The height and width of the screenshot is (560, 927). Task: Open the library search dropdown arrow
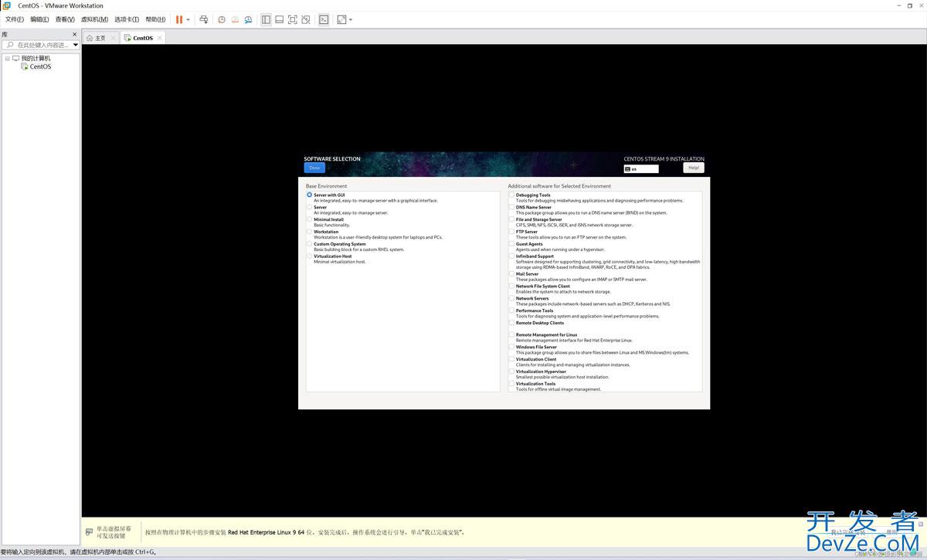pos(76,45)
